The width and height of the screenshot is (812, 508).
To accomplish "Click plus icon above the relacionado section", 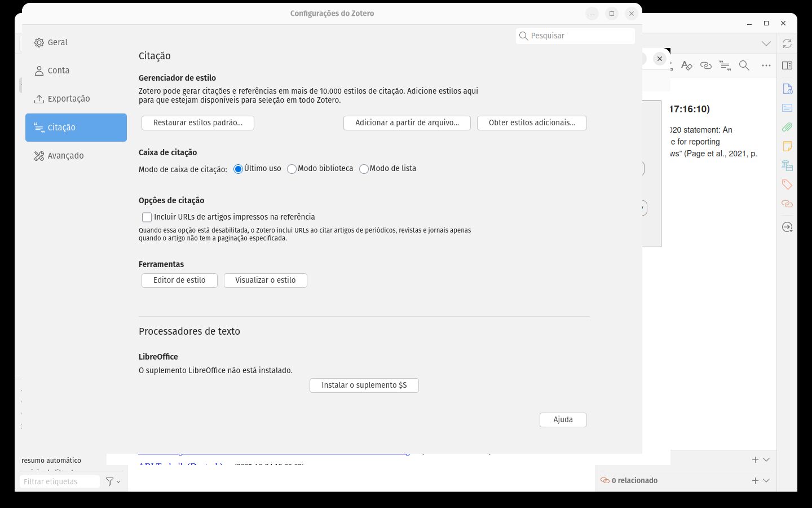I will point(755,460).
